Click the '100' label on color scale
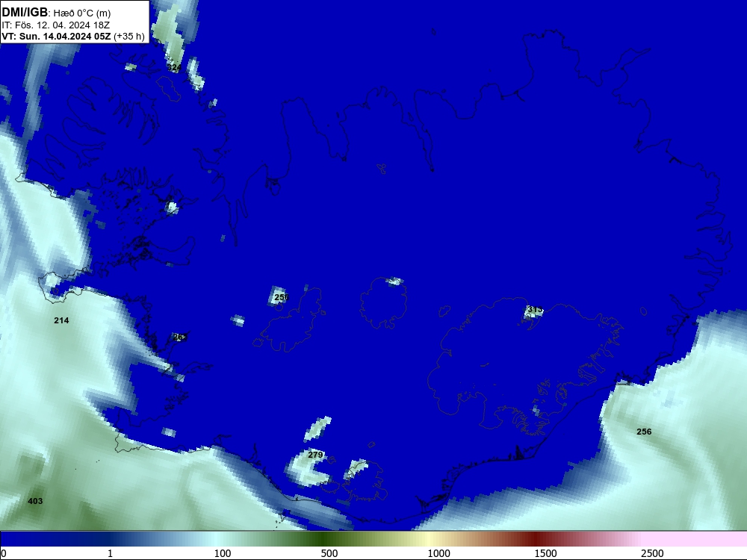747x560 pixels. point(223,553)
